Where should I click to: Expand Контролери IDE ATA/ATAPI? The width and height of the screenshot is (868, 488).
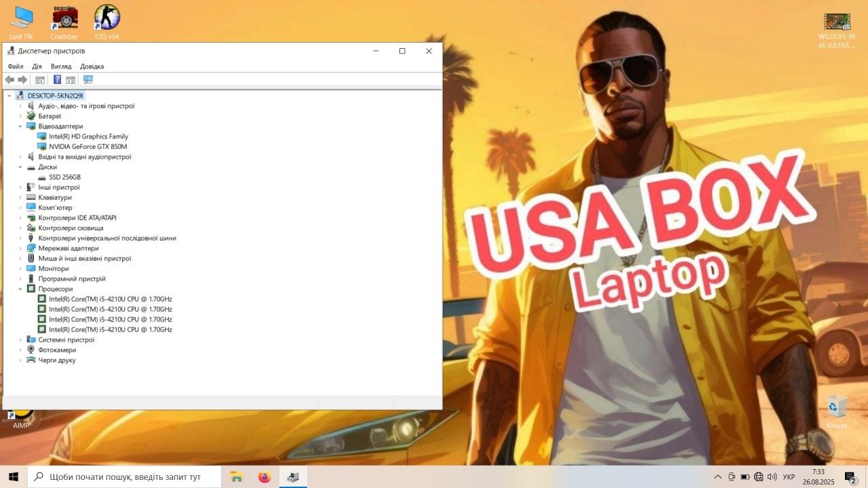20,218
